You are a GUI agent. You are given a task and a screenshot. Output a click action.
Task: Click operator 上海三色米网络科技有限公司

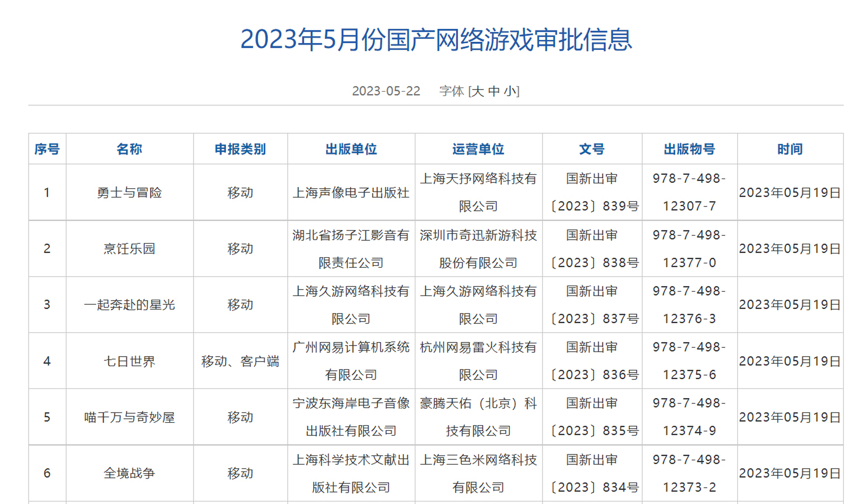click(x=478, y=473)
